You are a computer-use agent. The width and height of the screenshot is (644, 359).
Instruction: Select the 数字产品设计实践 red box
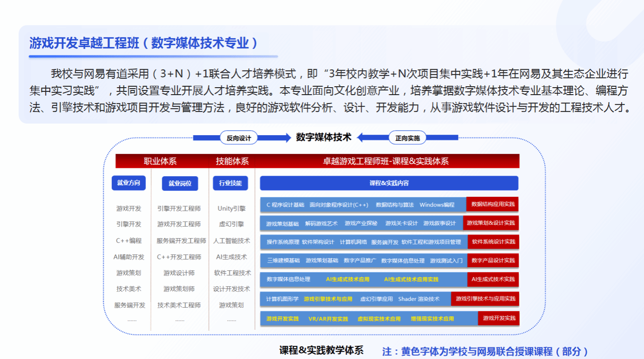tap(493, 261)
